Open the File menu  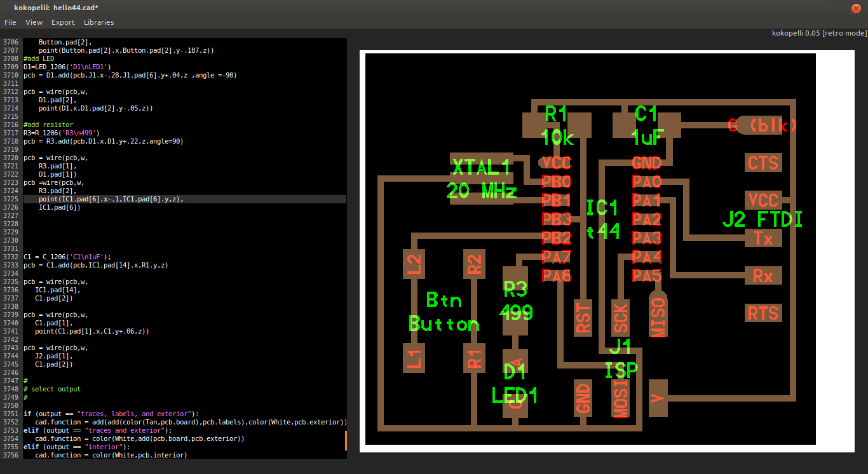click(10, 22)
